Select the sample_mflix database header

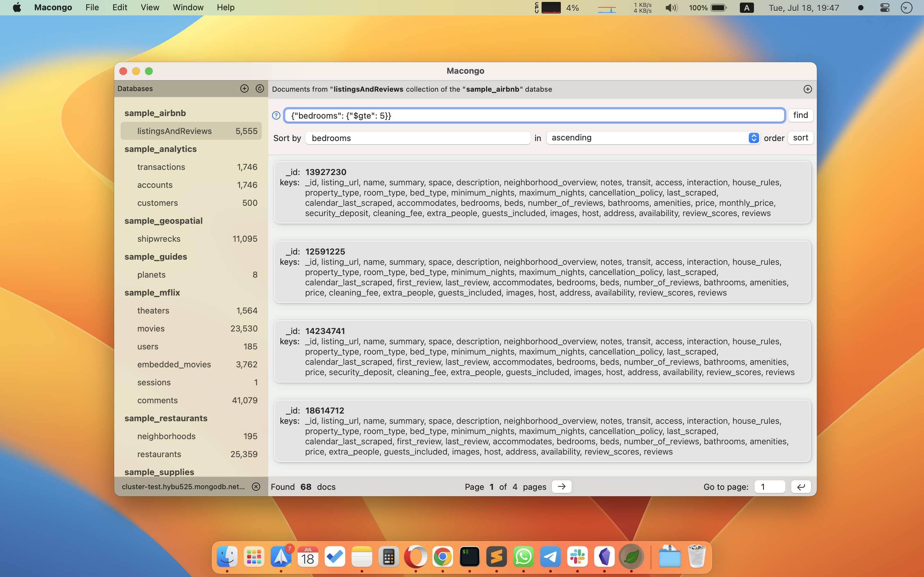tap(152, 292)
